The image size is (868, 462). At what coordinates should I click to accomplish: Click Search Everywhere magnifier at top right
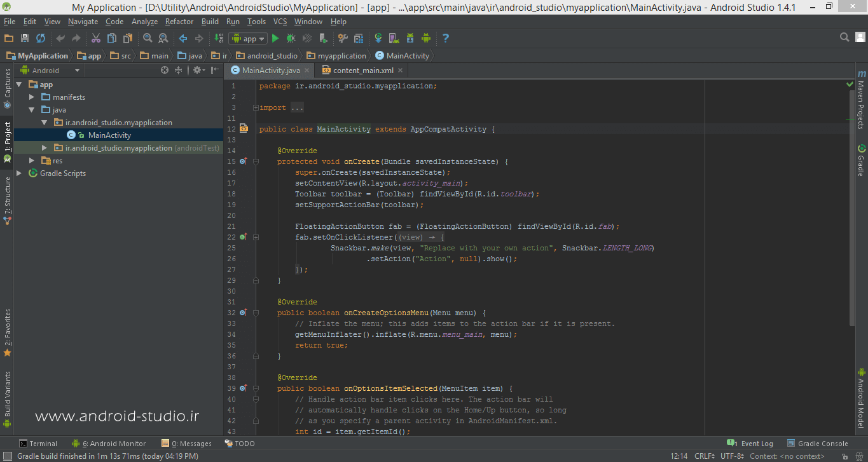click(x=844, y=38)
